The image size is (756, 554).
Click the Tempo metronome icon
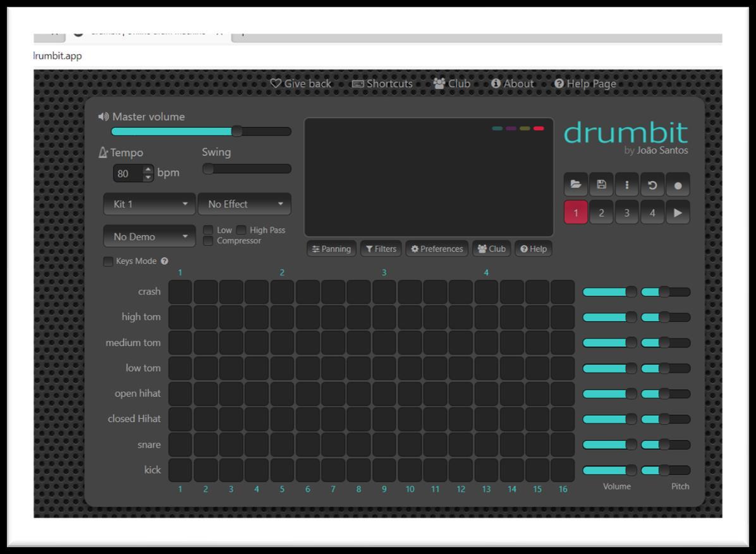(102, 152)
